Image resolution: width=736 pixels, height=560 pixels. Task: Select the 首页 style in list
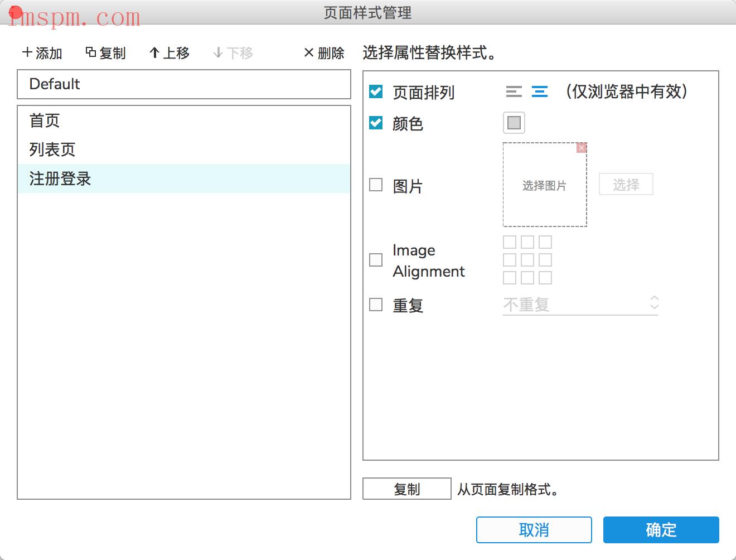184,120
